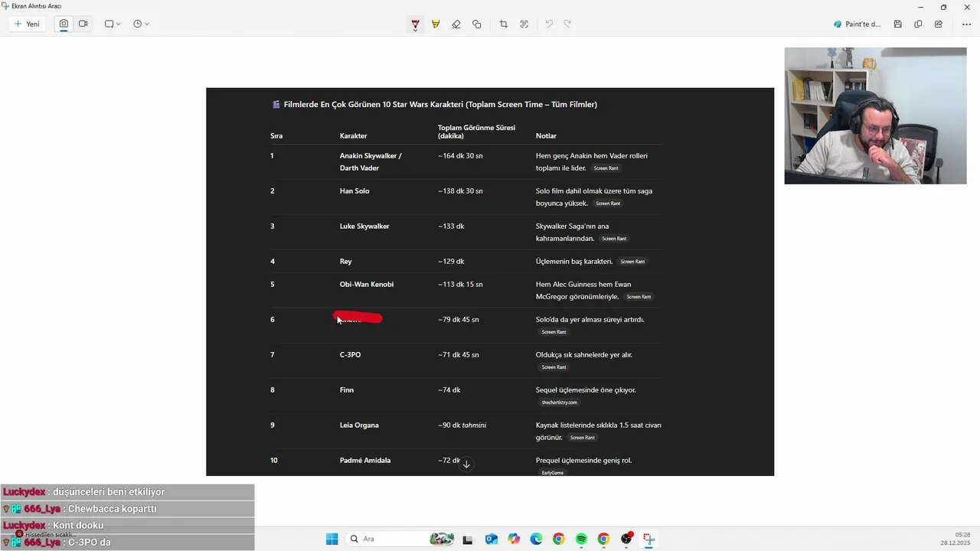Click the Padmé Amidala character name
Screen dimensions: 980x551
click(x=365, y=460)
